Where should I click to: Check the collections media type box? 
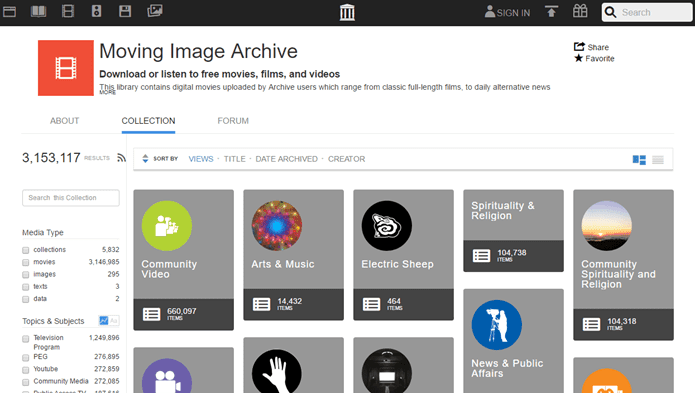click(x=26, y=250)
